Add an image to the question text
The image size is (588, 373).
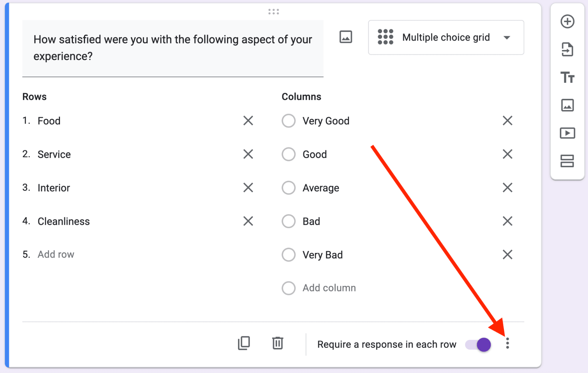tap(345, 37)
